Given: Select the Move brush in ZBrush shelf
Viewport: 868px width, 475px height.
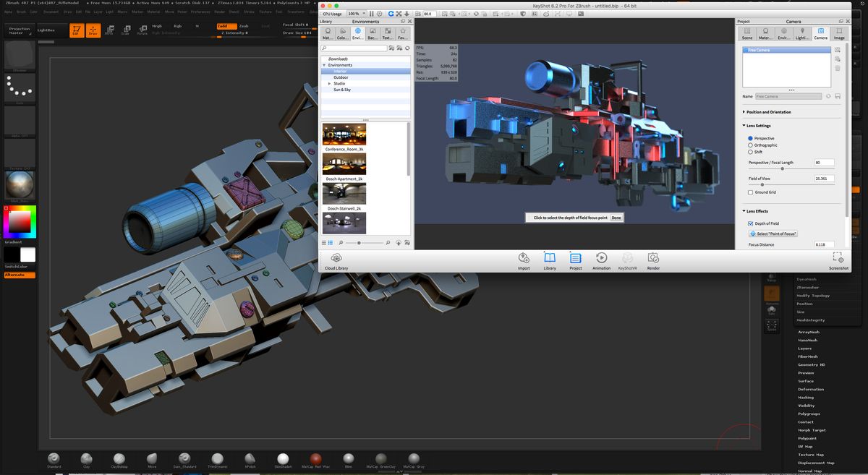Looking at the screenshot, I should tap(151, 460).
